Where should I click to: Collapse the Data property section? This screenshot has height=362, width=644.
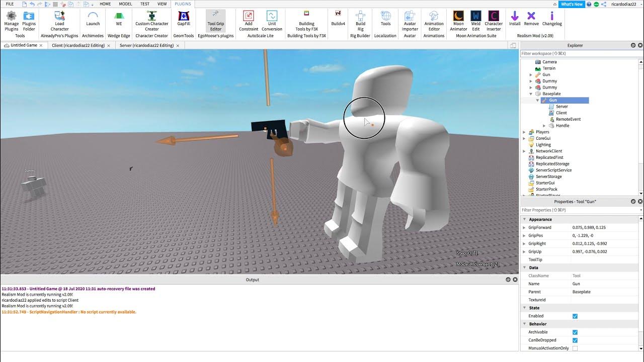pyautogui.click(x=524, y=268)
